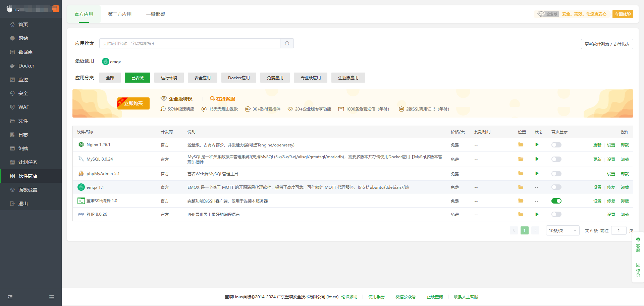Go to next page arrow
The image size is (644, 306).
coord(535,230)
